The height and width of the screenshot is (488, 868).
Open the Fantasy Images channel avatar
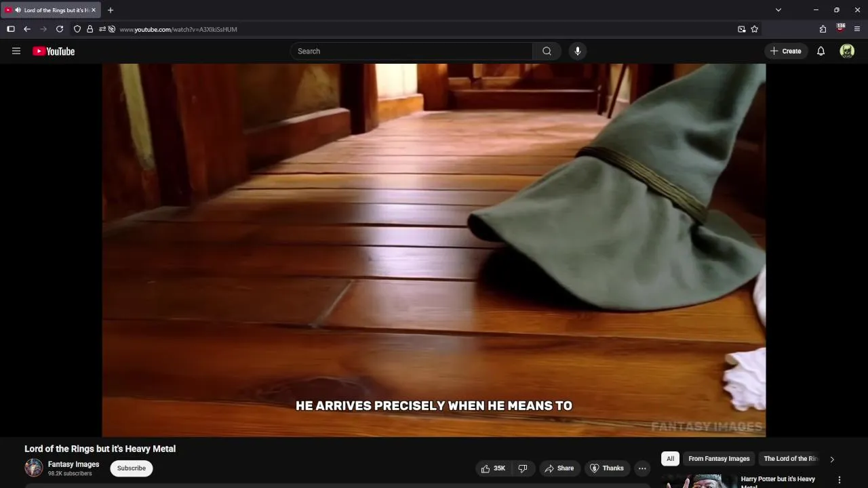coord(34,468)
